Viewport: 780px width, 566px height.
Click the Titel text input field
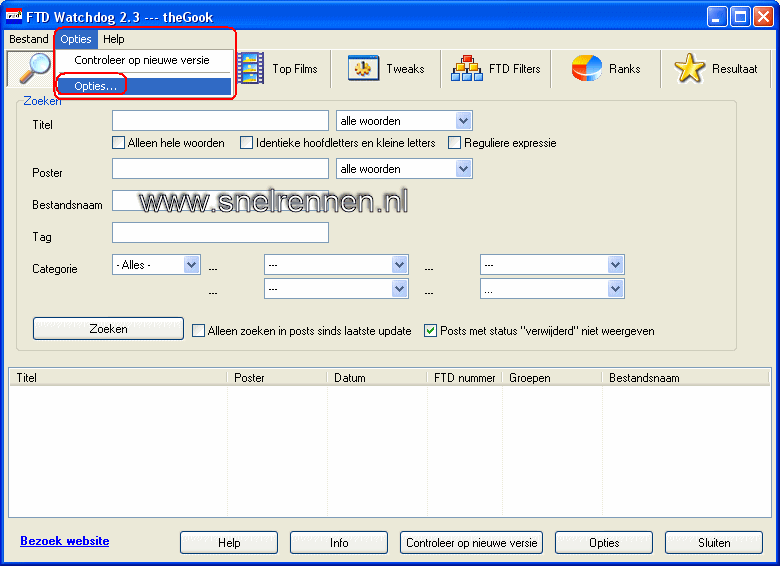tap(220, 120)
